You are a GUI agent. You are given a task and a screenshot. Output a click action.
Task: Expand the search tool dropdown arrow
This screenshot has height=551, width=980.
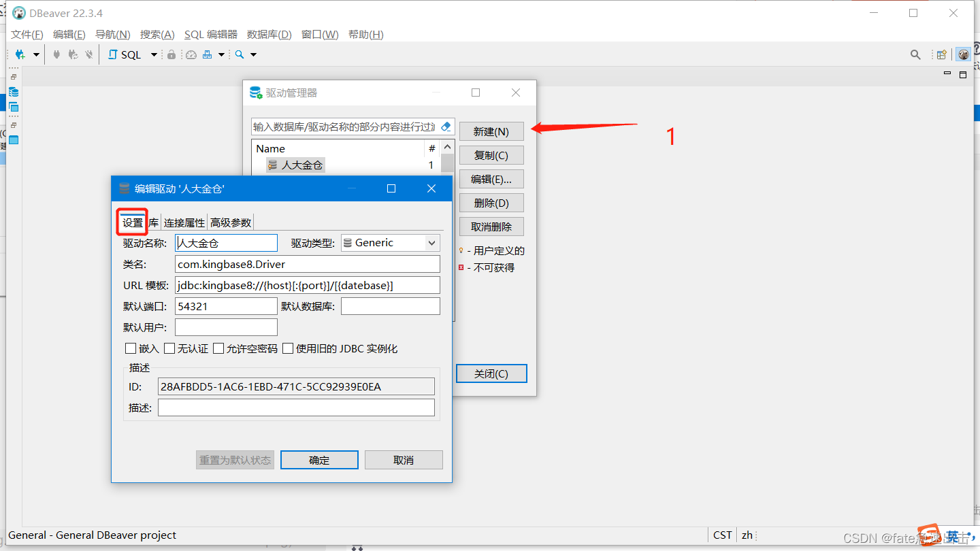pos(253,54)
